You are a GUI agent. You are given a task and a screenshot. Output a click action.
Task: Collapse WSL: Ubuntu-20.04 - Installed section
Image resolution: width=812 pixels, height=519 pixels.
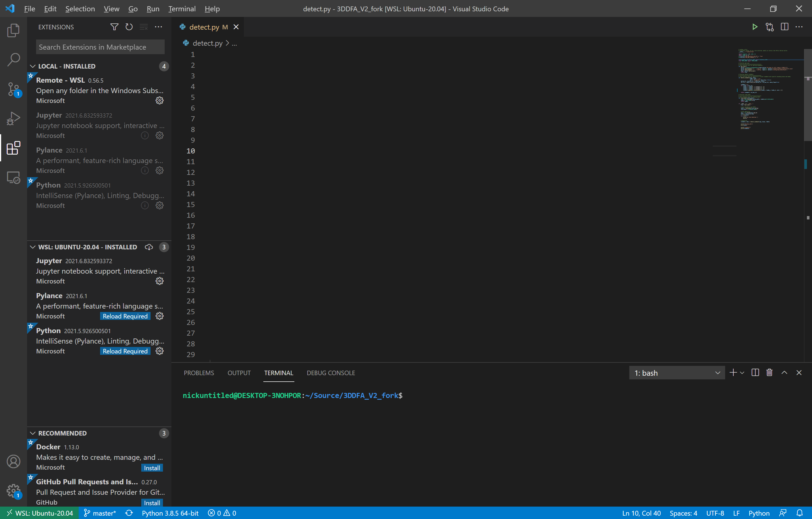33,247
